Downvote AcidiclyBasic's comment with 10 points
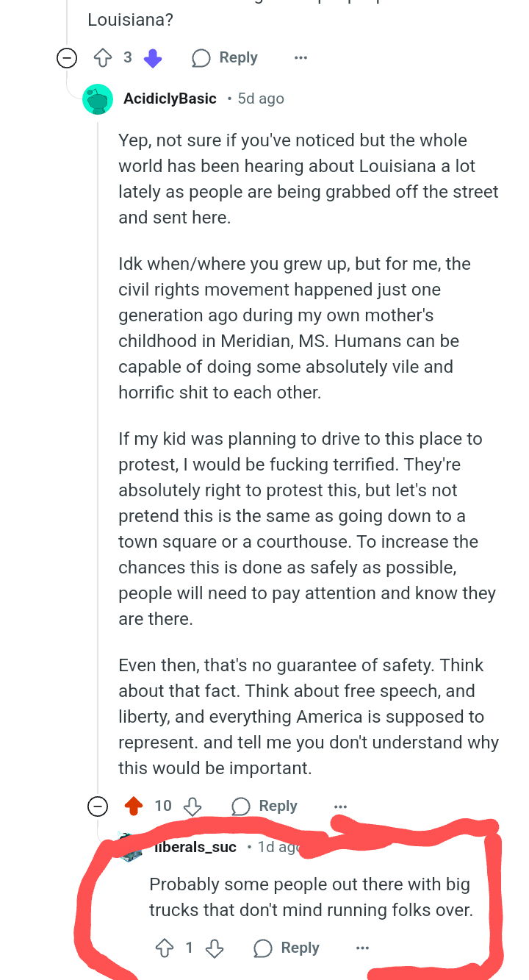The image size is (529, 980). pyautogui.click(x=192, y=806)
